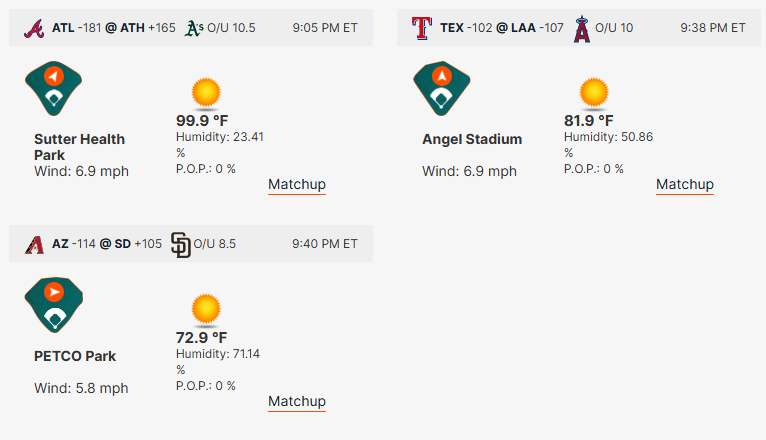The image size is (766, 440).
Task: Click the sun weather icon above 81.9 °F
Action: pyautogui.click(x=594, y=93)
